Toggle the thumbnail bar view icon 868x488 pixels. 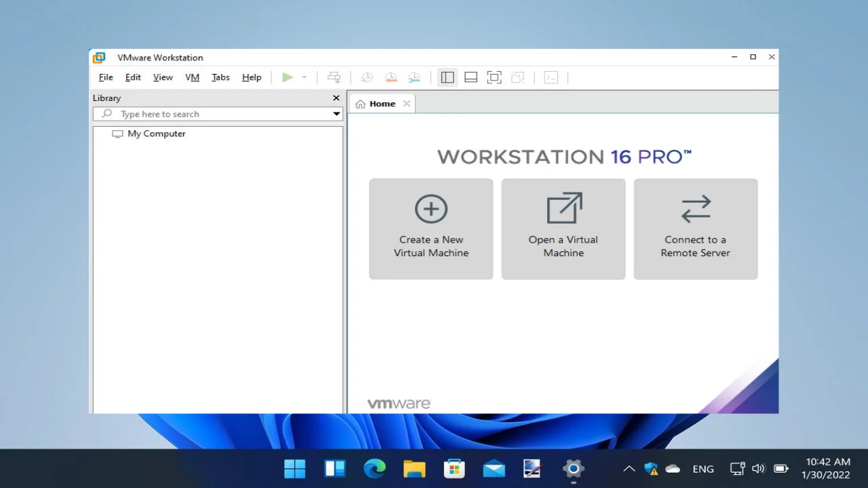(x=471, y=77)
